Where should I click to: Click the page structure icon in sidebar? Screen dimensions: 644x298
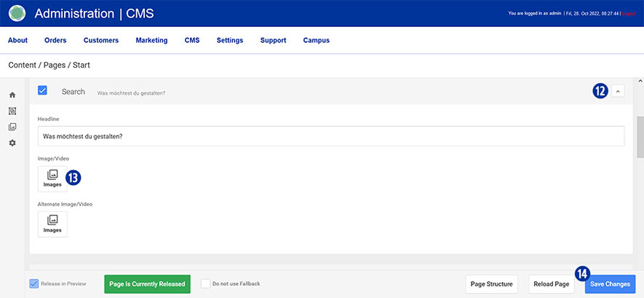pos(12,111)
